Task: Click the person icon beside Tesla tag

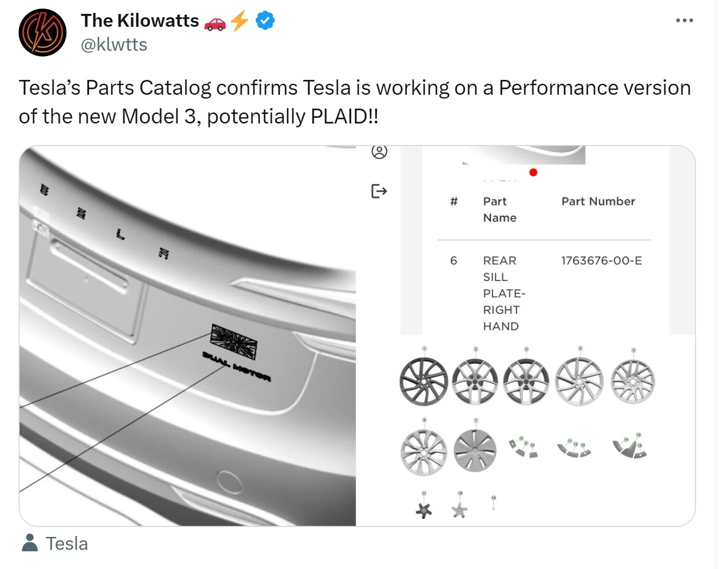Action: 30,543
